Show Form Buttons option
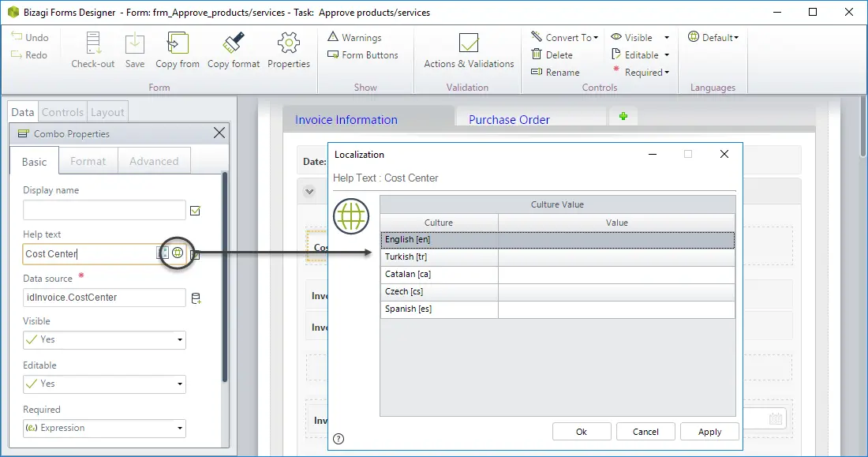 pos(363,54)
